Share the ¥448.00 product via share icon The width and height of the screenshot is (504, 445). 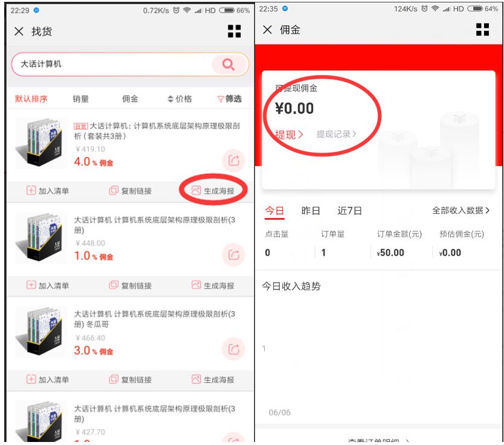[234, 255]
